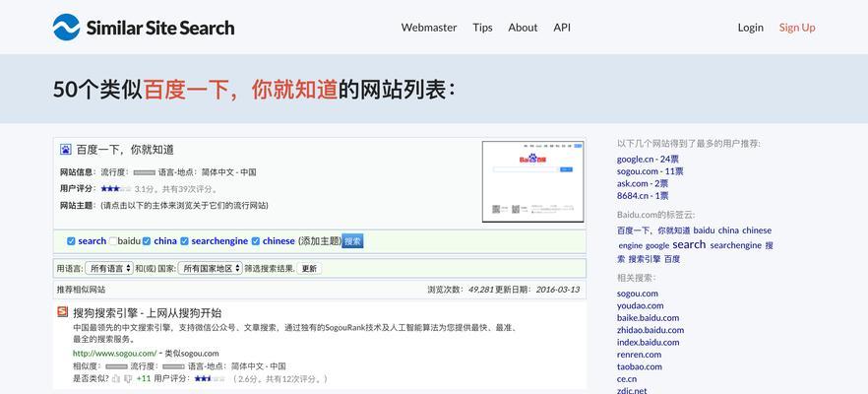Click the searchengine tag in the tag cloud
This screenshot has width=868, height=394.
pos(736,245)
